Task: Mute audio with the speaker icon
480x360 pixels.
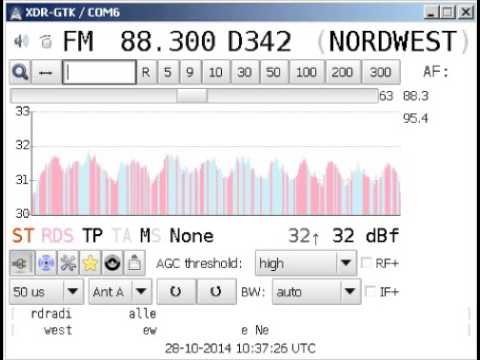Action: click(21, 41)
